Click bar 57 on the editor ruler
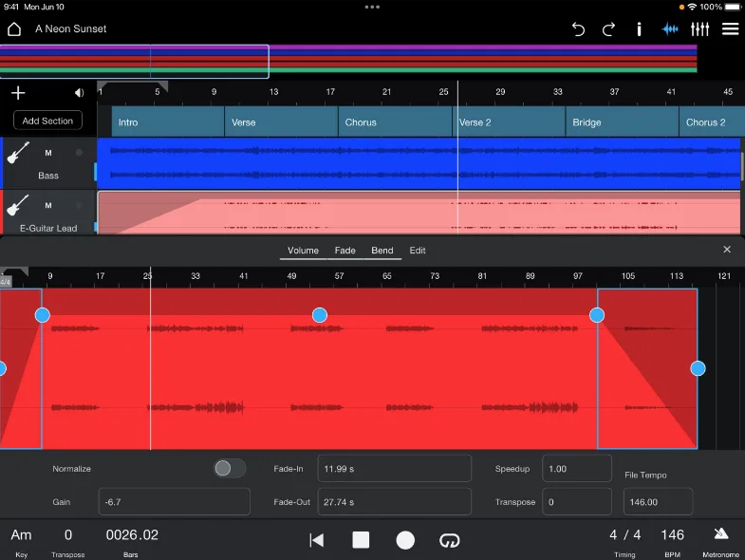The width and height of the screenshot is (745, 560). pyautogui.click(x=339, y=275)
